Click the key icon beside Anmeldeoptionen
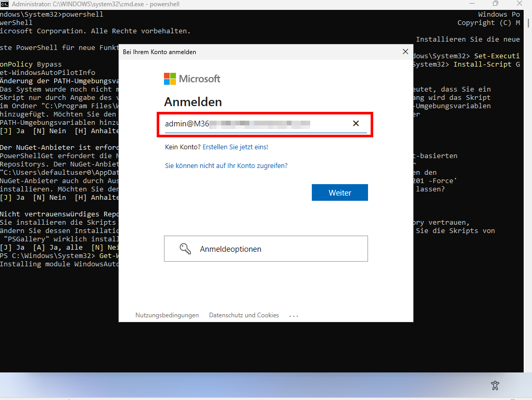 point(185,249)
